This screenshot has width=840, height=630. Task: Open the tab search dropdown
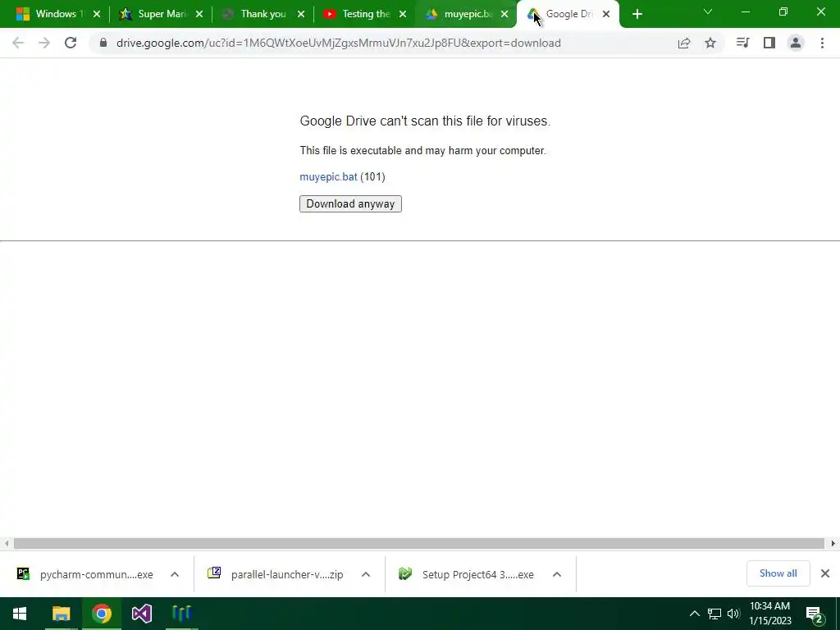[708, 11]
